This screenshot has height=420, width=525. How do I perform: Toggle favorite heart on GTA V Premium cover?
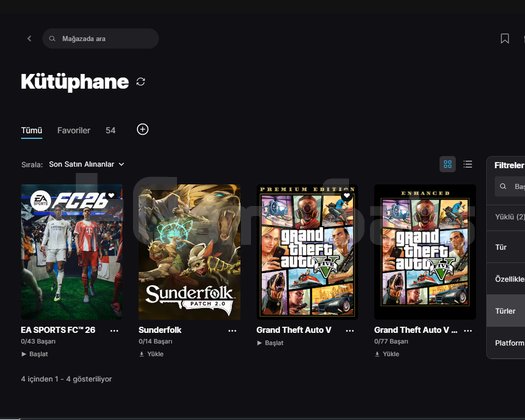[x=347, y=196]
